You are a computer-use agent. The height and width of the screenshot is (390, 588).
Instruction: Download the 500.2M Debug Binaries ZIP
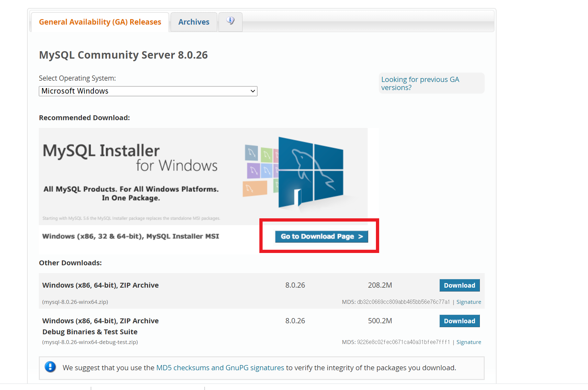click(459, 321)
